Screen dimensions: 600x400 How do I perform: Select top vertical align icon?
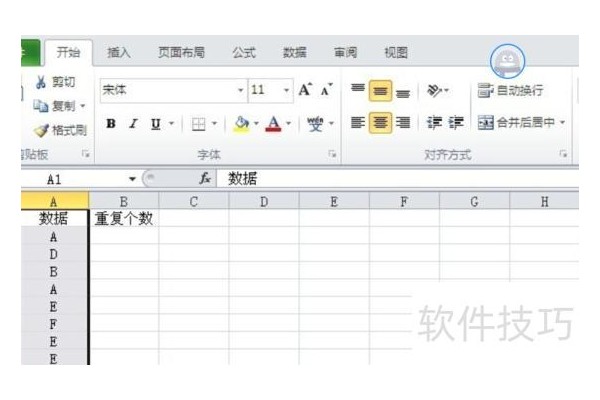(x=358, y=90)
